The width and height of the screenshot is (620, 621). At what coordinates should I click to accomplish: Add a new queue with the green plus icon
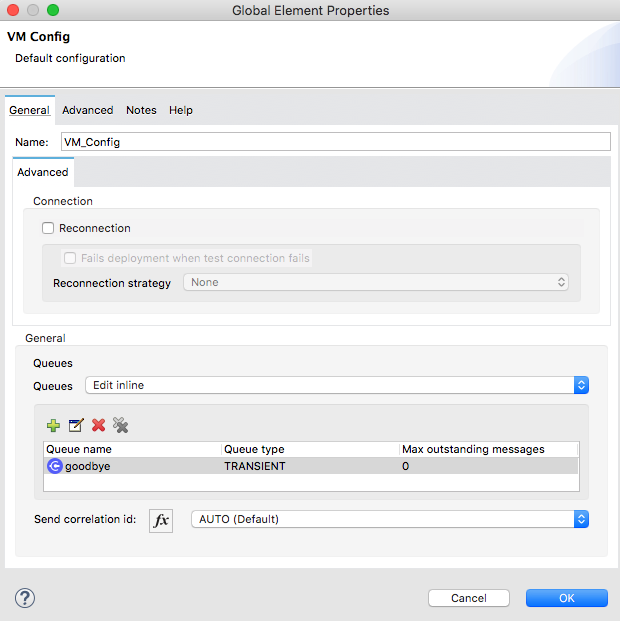(x=53, y=425)
